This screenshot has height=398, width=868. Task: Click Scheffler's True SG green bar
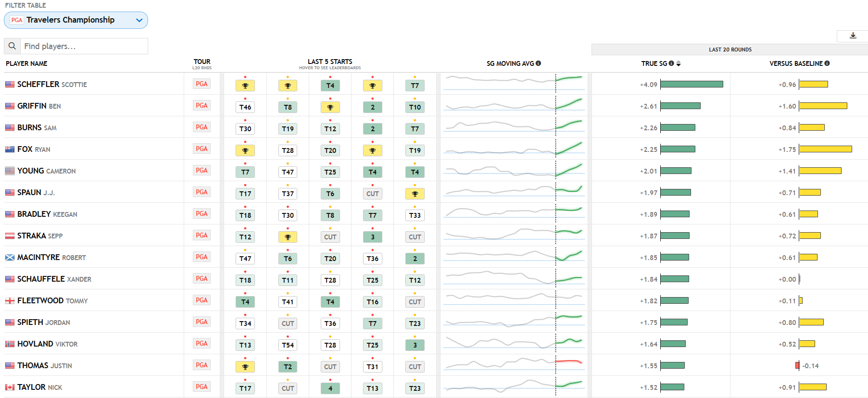pyautogui.click(x=692, y=84)
